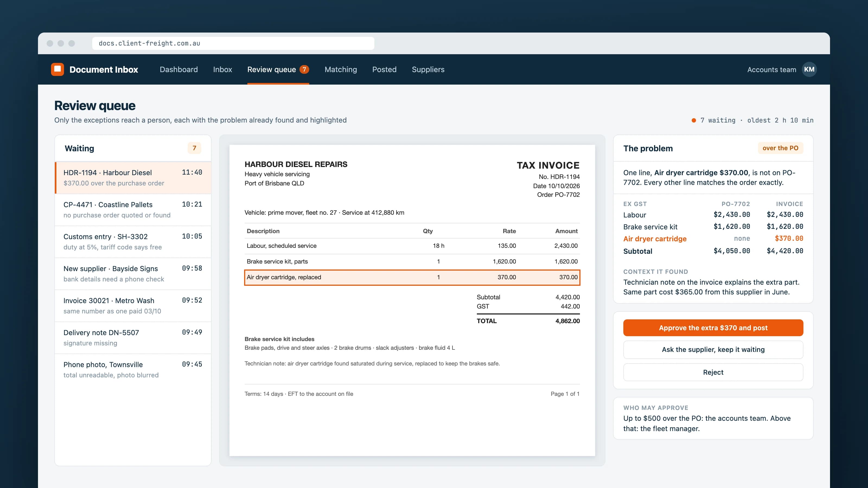The height and width of the screenshot is (488, 868).
Task: Select Delivery note DN-5507 item
Action: click(x=133, y=338)
